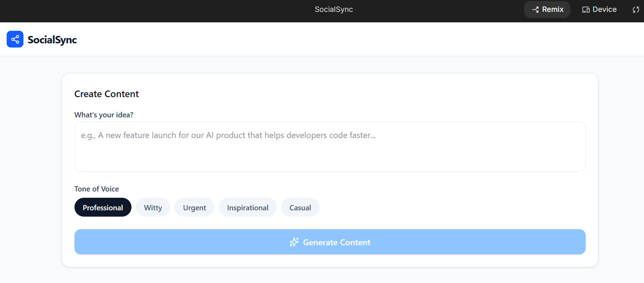
Task: Open the Device preview option
Action: (x=599, y=9)
